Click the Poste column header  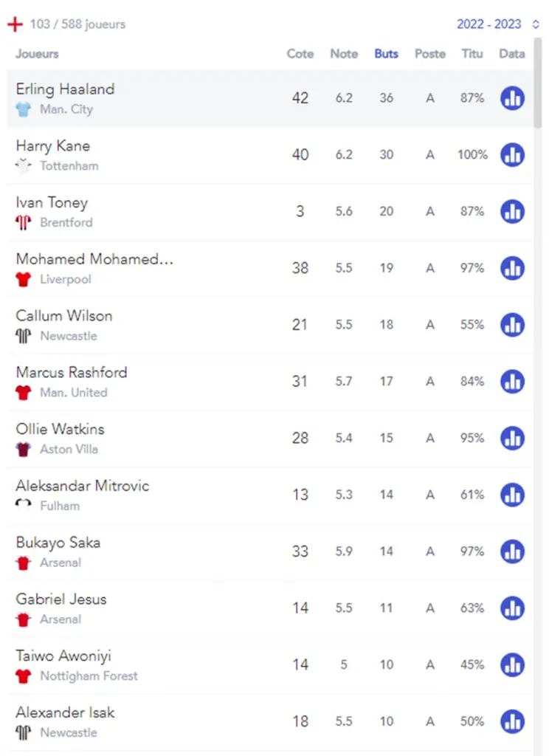tap(430, 54)
